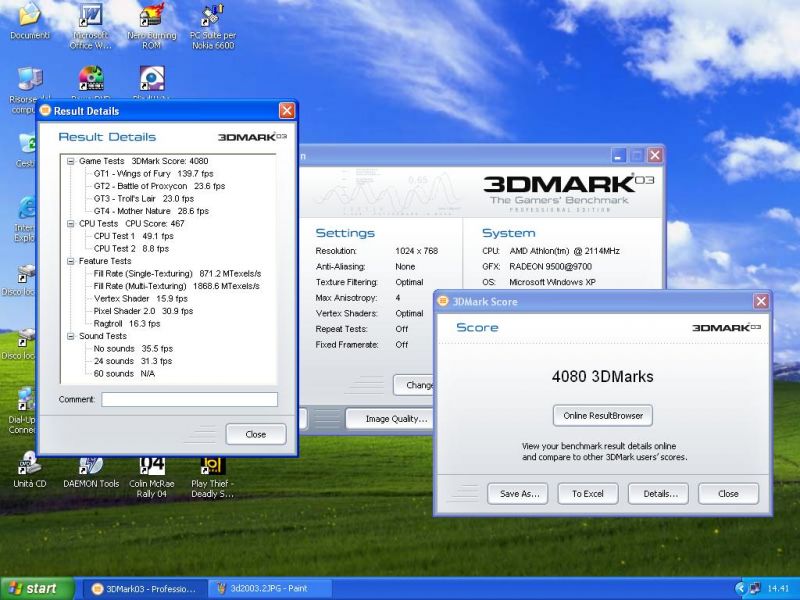The image size is (800, 600).
Task: Launch Play Thief Deadly Shadows shortcut
Action: click(212, 477)
